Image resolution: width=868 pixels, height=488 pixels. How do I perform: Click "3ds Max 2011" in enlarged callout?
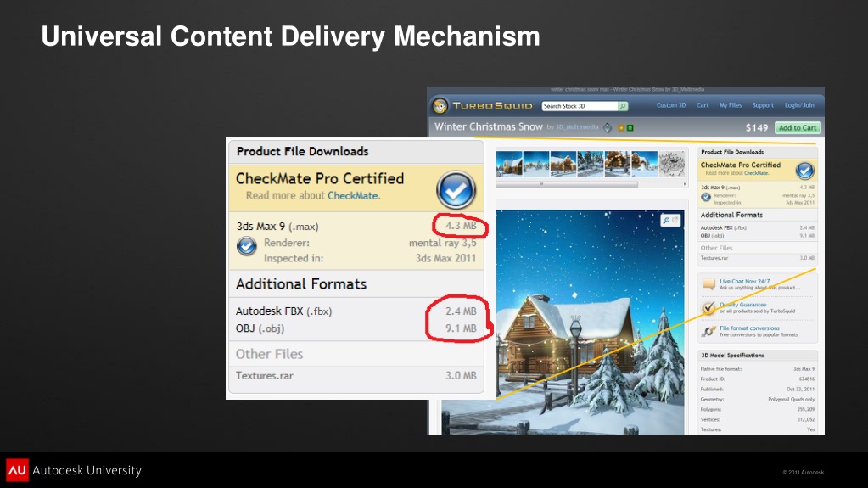(x=445, y=258)
